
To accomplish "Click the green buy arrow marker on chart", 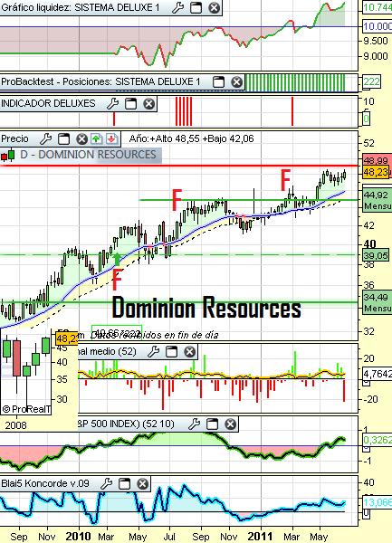I will point(117,260).
